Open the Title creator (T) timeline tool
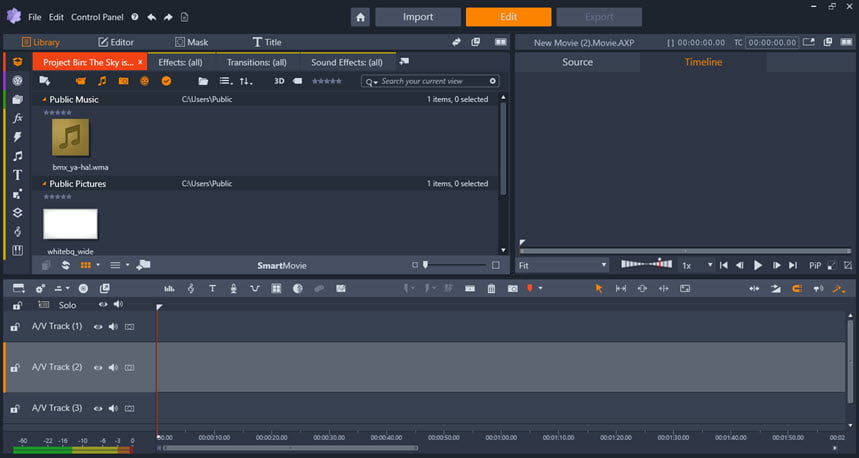The height and width of the screenshot is (458, 859). click(212, 289)
